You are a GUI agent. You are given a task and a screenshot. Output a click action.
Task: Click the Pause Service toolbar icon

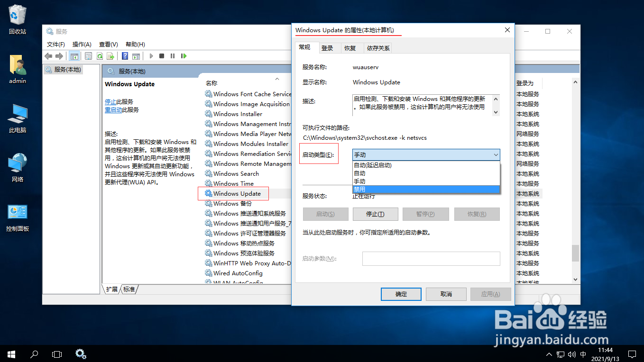tap(172, 56)
